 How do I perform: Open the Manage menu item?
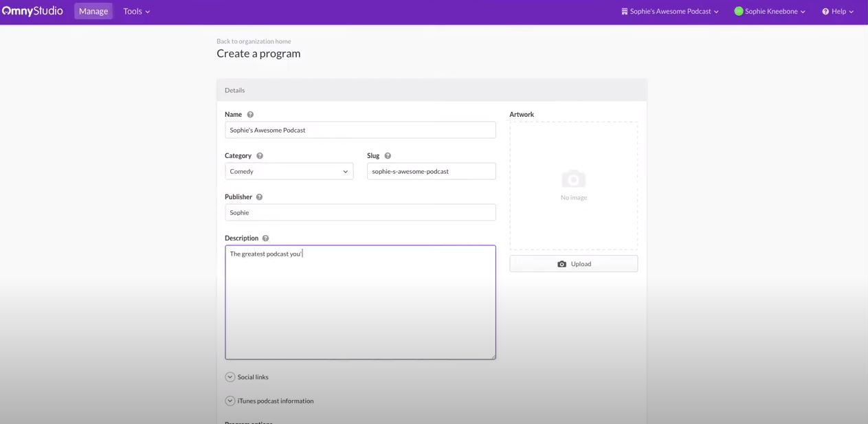tap(93, 11)
